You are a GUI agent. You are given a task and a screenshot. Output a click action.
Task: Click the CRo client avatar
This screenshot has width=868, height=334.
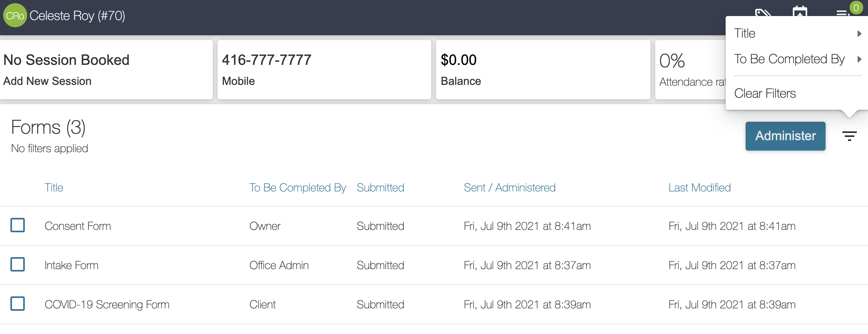coord(15,15)
